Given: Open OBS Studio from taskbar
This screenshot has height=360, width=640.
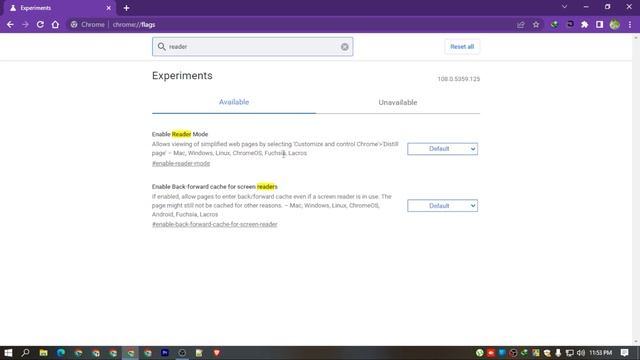Looking at the screenshot, I should pyautogui.click(x=182, y=353).
